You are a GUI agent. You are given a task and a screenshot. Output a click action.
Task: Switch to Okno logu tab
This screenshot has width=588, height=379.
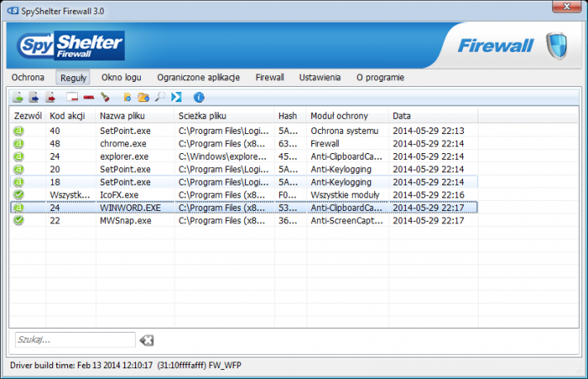point(121,78)
